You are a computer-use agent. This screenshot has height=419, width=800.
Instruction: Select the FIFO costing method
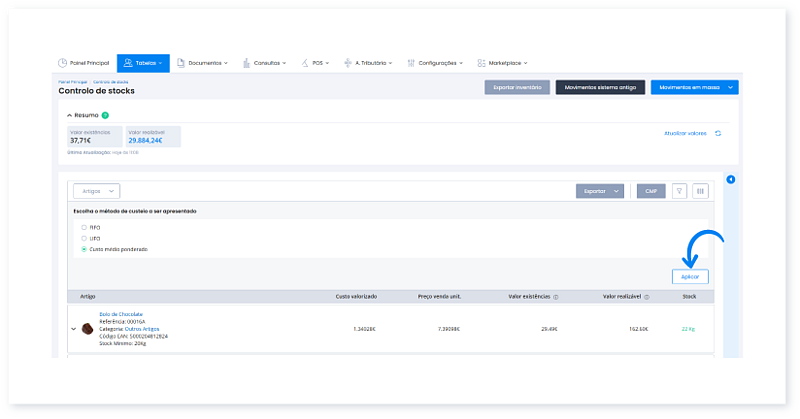click(x=84, y=228)
